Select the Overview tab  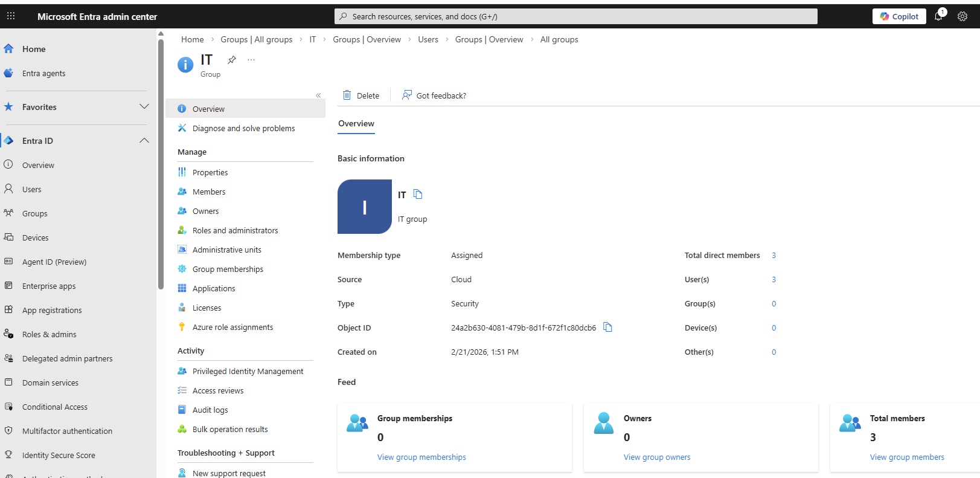pos(356,123)
